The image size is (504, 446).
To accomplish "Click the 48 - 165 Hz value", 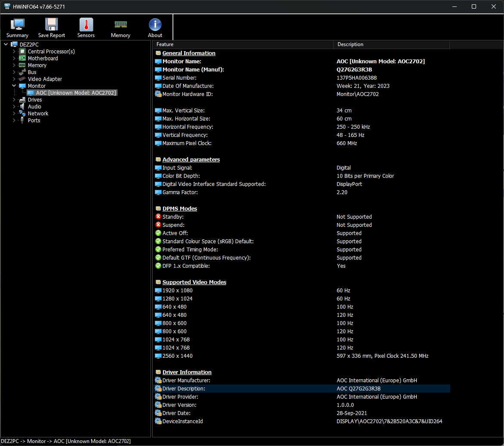I will pos(350,135).
